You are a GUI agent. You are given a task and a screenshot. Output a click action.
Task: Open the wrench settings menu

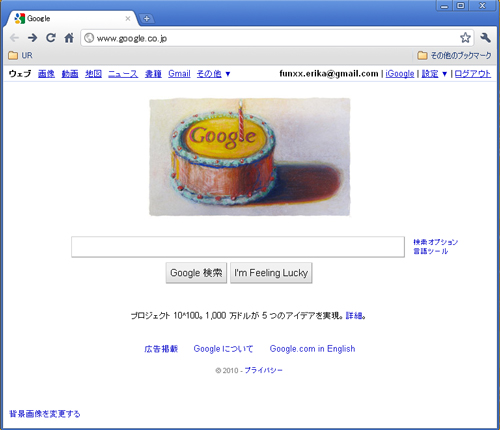coord(485,38)
